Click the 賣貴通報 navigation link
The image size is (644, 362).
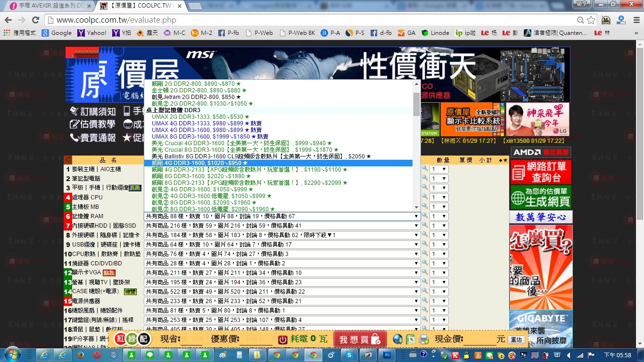[93, 138]
